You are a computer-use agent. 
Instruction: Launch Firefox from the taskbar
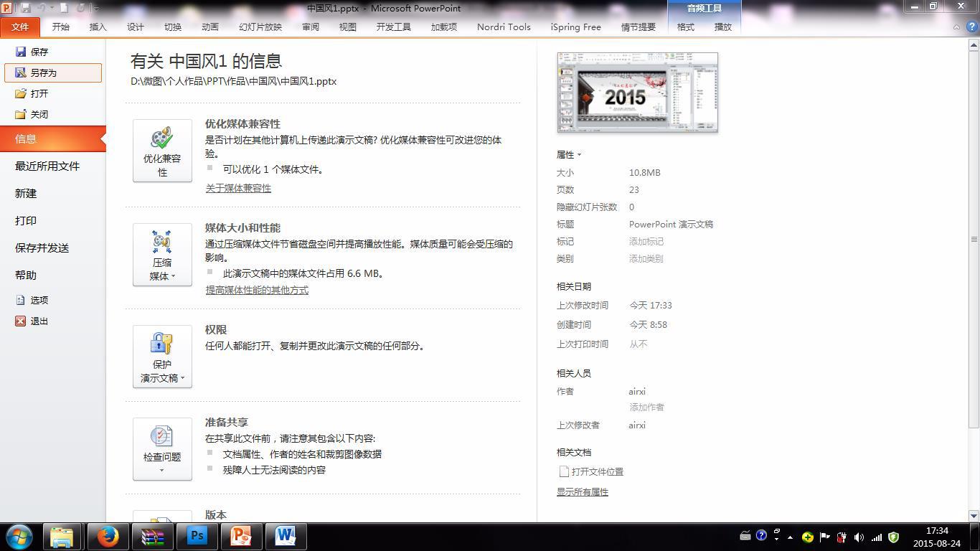(106, 536)
